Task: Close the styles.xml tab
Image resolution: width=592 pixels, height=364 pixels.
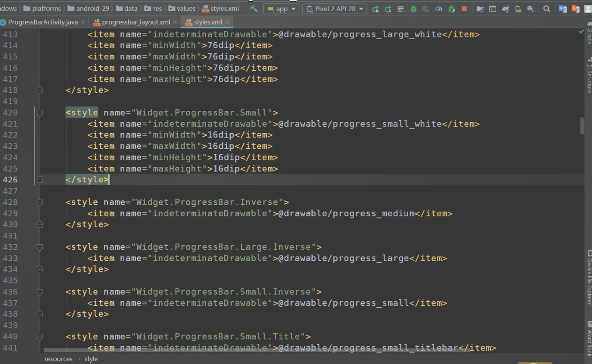Action: [x=228, y=22]
